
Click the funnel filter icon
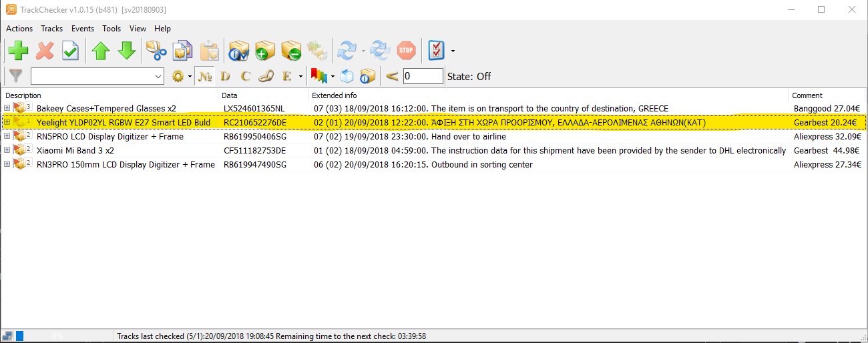[x=15, y=76]
